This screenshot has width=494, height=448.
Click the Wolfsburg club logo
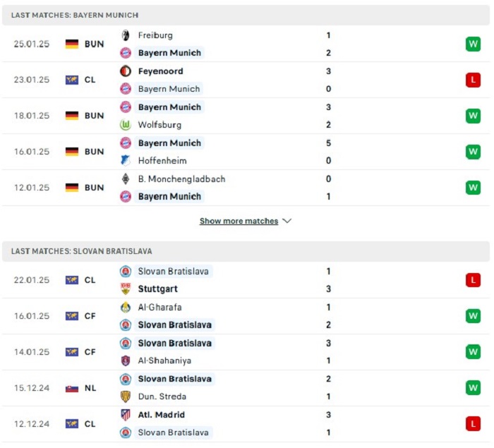tap(126, 125)
